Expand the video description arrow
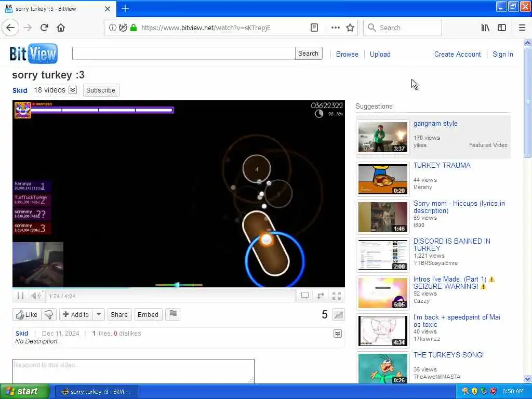The width and height of the screenshot is (532, 399). [x=338, y=334]
